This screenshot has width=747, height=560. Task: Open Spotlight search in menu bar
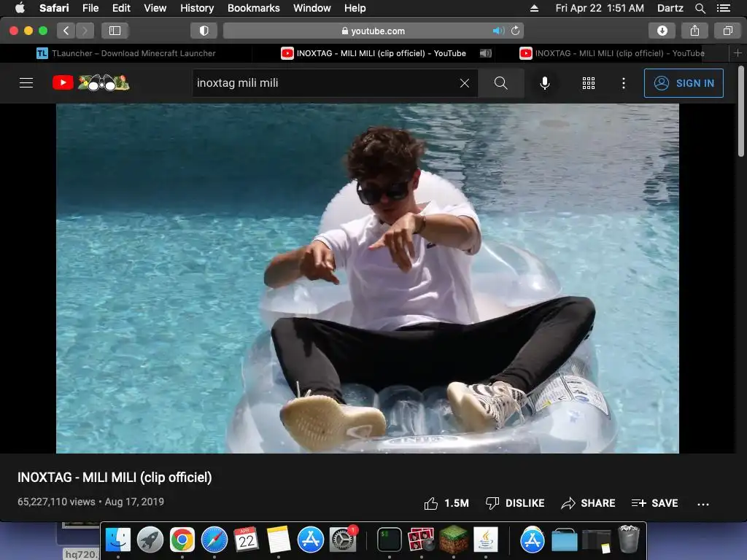pos(700,8)
